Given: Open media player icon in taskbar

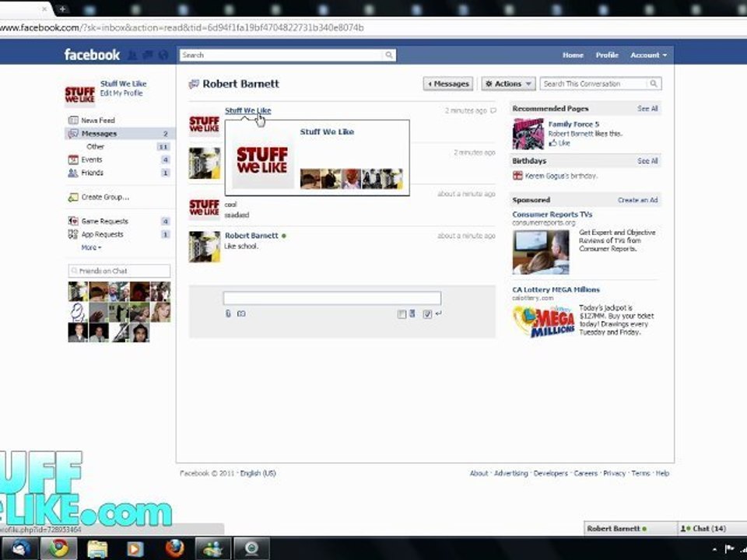Looking at the screenshot, I should click(x=135, y=548).
